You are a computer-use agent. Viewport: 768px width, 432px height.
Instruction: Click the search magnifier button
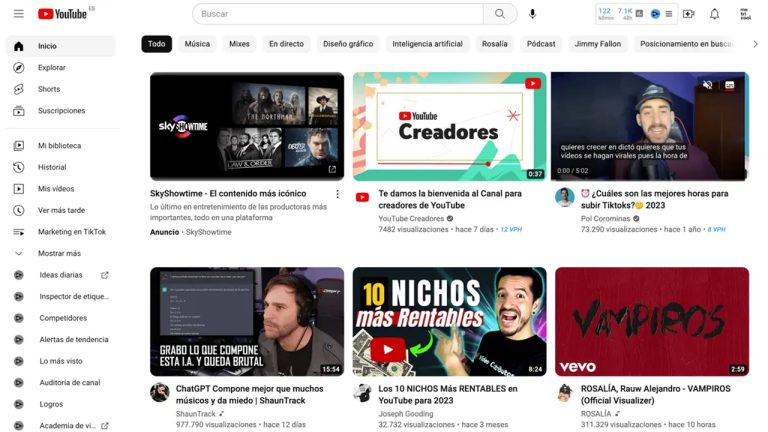[500, 14]
